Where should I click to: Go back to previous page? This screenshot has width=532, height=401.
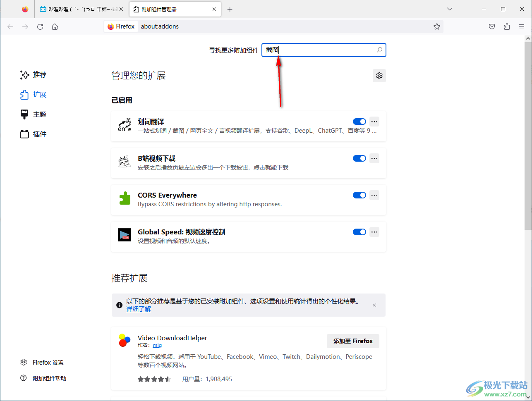10,26
